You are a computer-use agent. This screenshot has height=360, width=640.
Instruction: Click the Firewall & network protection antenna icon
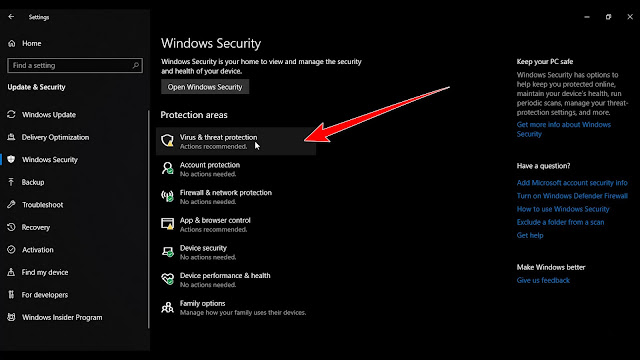[167, 196]
